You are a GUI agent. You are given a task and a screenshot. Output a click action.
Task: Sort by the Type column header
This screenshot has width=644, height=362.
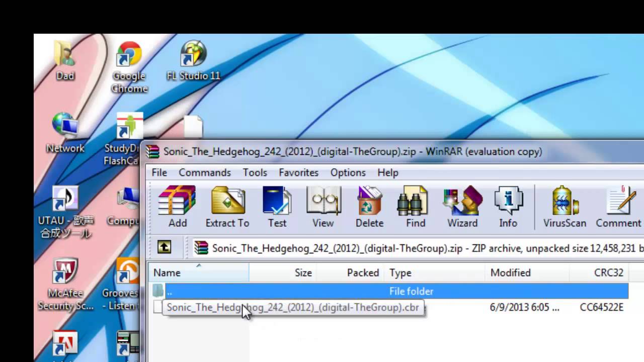pyautogui.click(x=435, y=273)
